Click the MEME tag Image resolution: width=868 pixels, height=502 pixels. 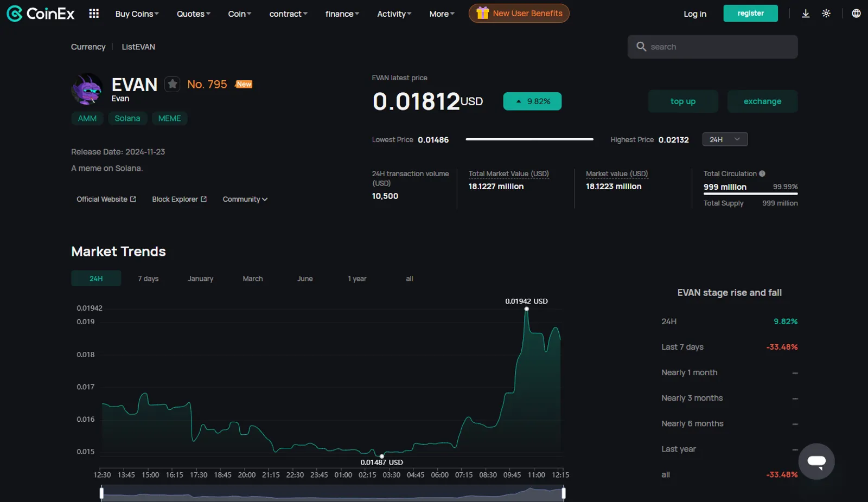tap(169, 118)
